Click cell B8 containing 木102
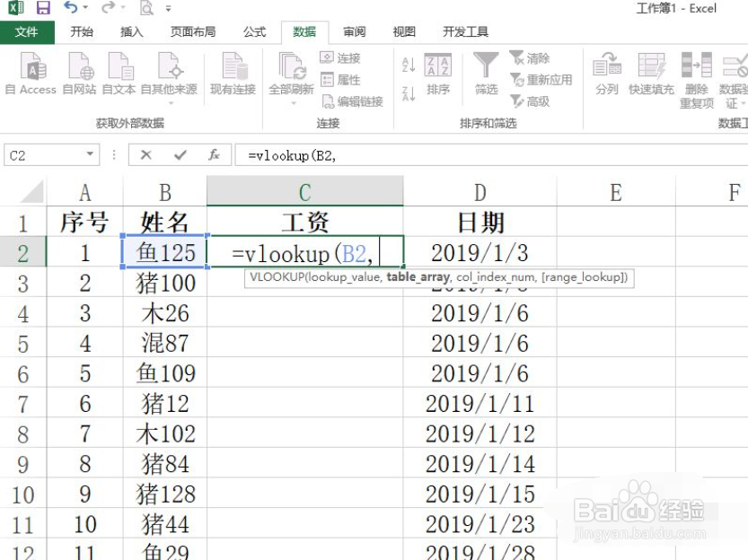The width and height of the screenshot is (748, 560). click(165, 433)
